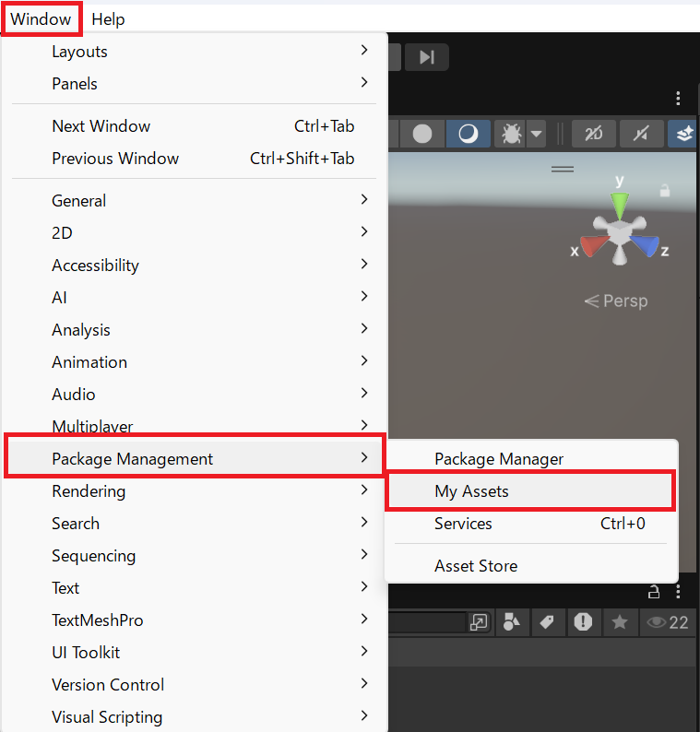Open the Help menu

coord(108,18)
